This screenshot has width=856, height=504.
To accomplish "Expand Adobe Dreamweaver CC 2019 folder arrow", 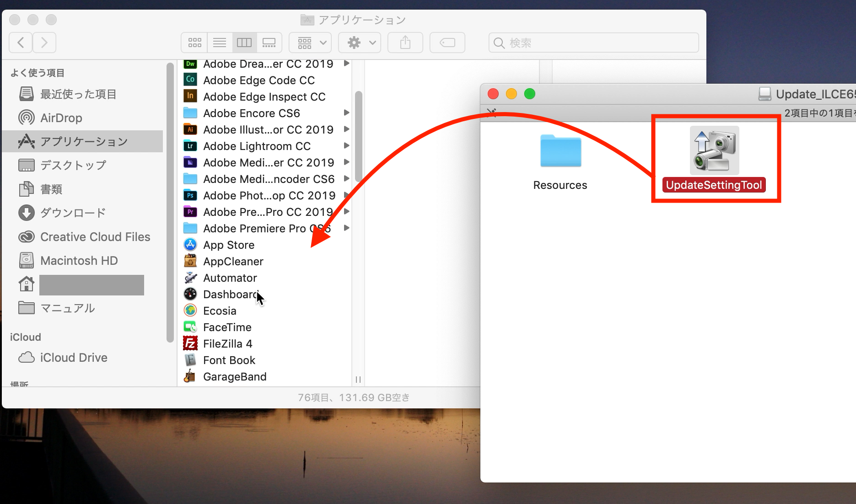I will (x=346, y=64).
